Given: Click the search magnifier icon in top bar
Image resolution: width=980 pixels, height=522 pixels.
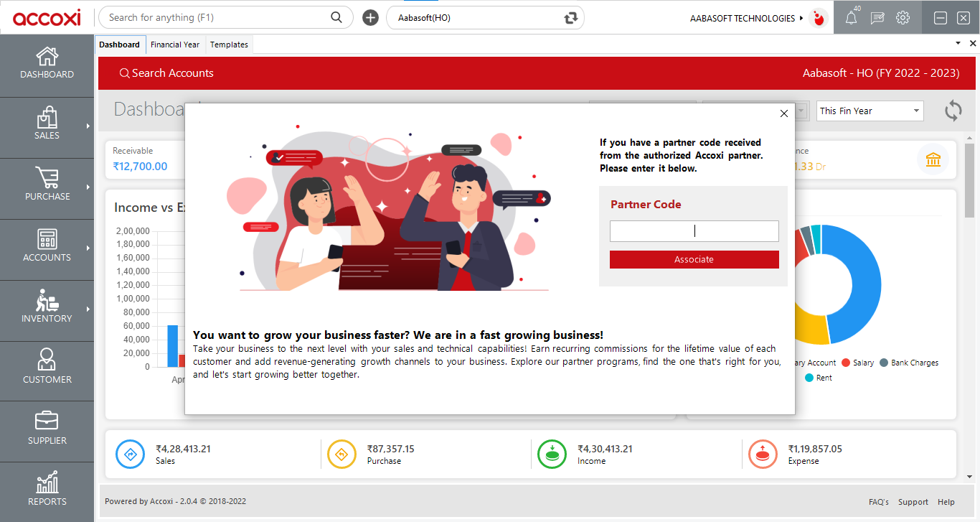Looking at the screenshot, I should 336,17.
